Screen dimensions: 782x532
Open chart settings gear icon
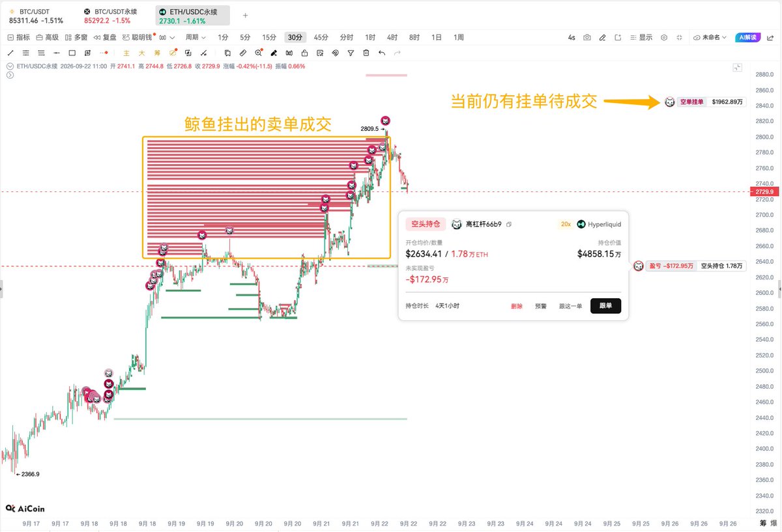point(664,38)
